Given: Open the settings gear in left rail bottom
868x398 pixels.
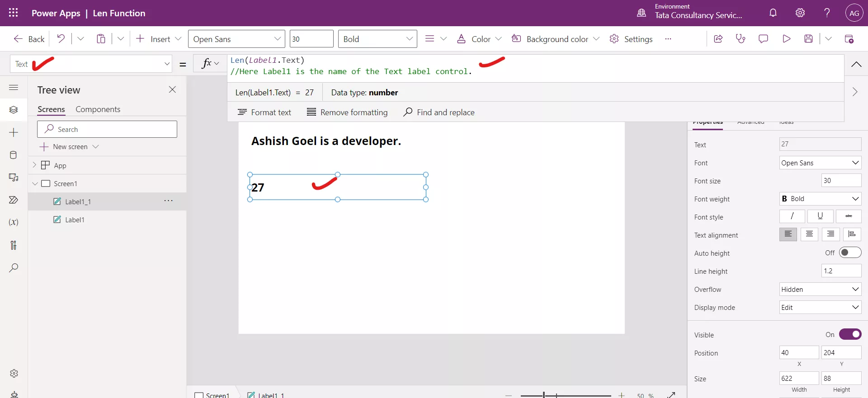Looking at the screenshot, I should [14, 374].
